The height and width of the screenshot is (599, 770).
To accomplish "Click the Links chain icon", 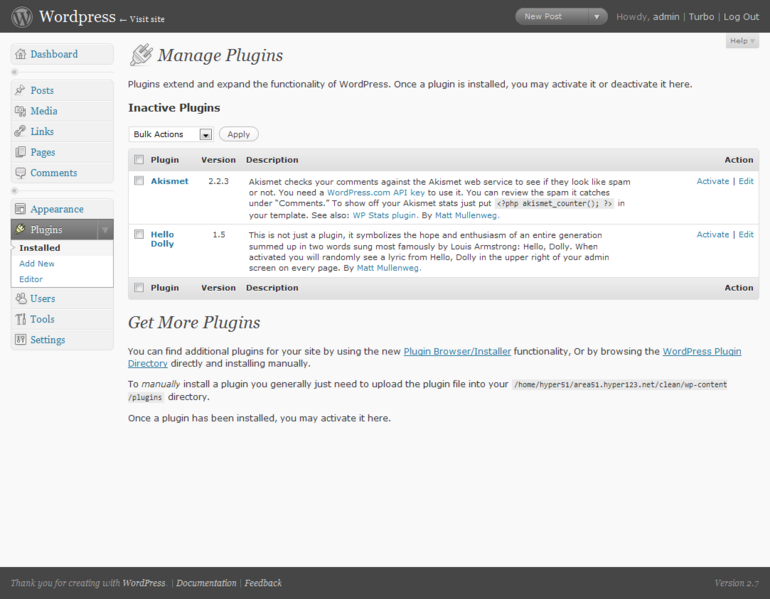I will coord(20,132).
